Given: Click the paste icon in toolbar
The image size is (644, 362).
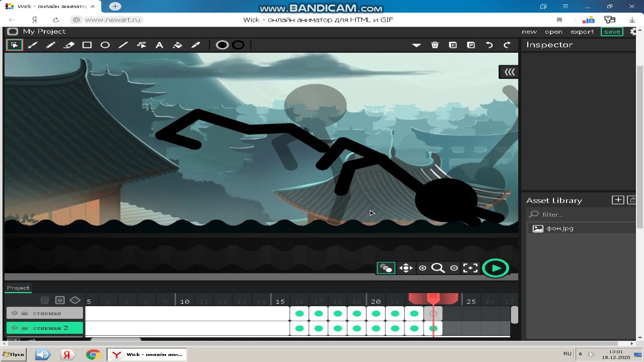Looking at the screenshot, I should (471, 45).
